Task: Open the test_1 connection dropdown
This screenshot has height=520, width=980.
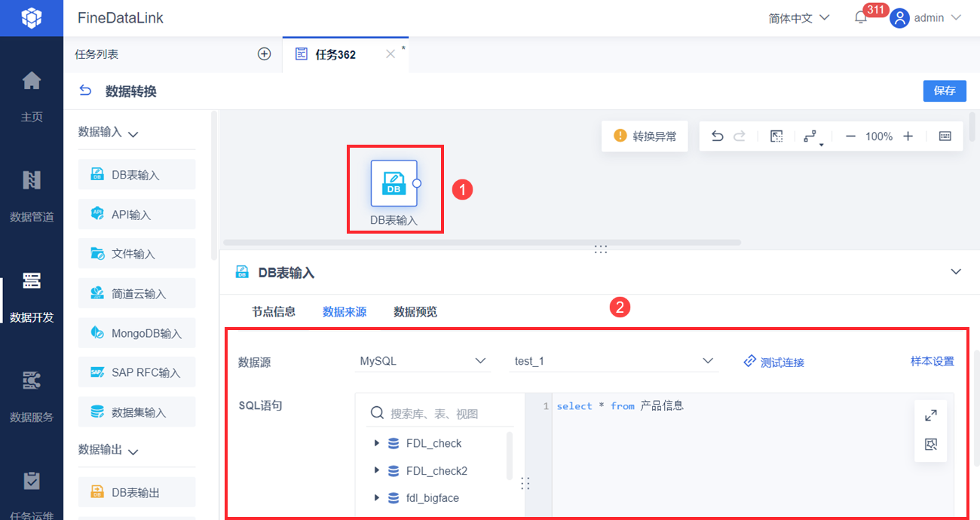Action: (x=614, y=361)
